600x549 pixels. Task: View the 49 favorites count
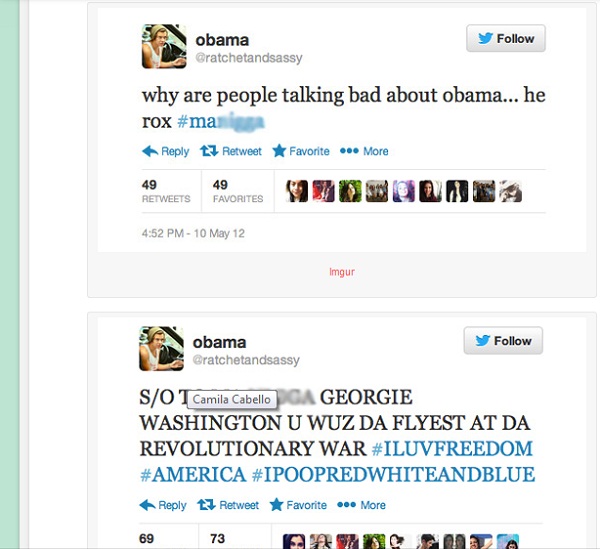(238, 191)
